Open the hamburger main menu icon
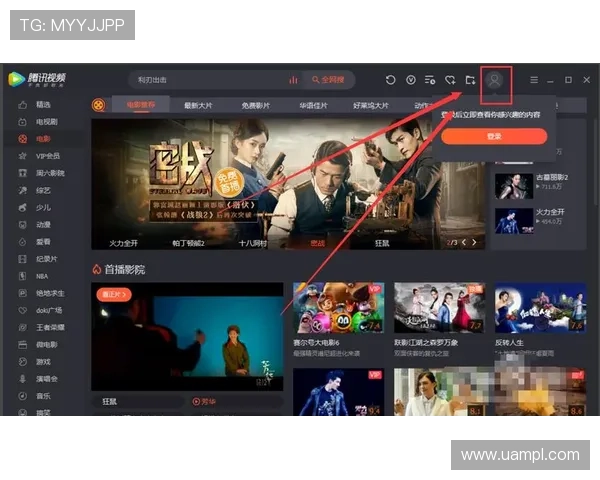The image size is (600, 480). 534,80
